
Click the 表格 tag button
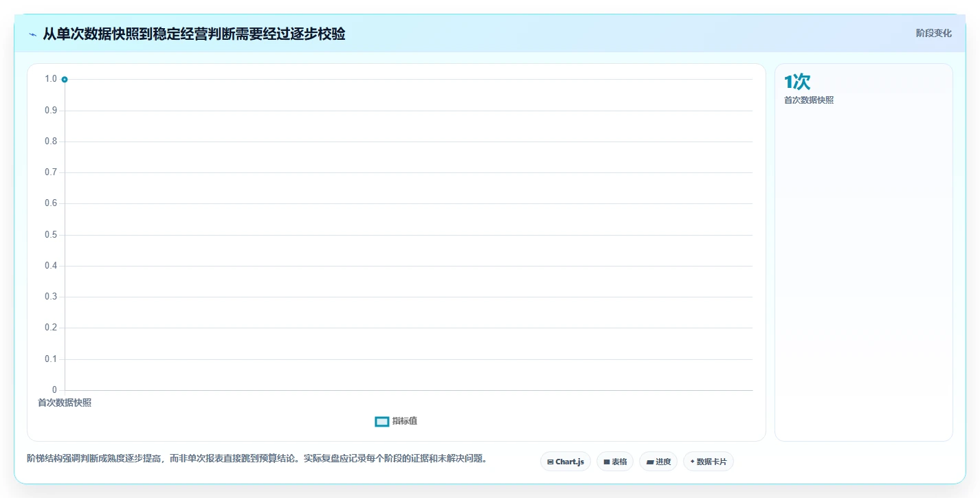615,462
